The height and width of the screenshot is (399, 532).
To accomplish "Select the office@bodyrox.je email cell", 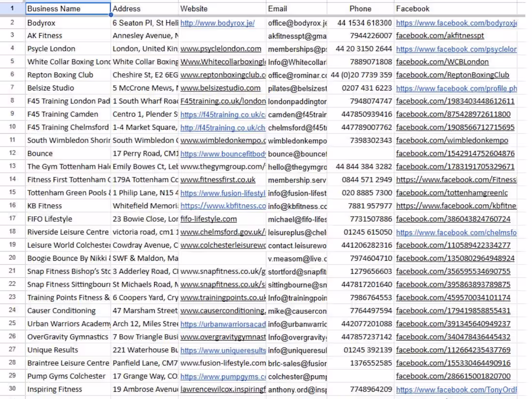I will tap(296, 22).
